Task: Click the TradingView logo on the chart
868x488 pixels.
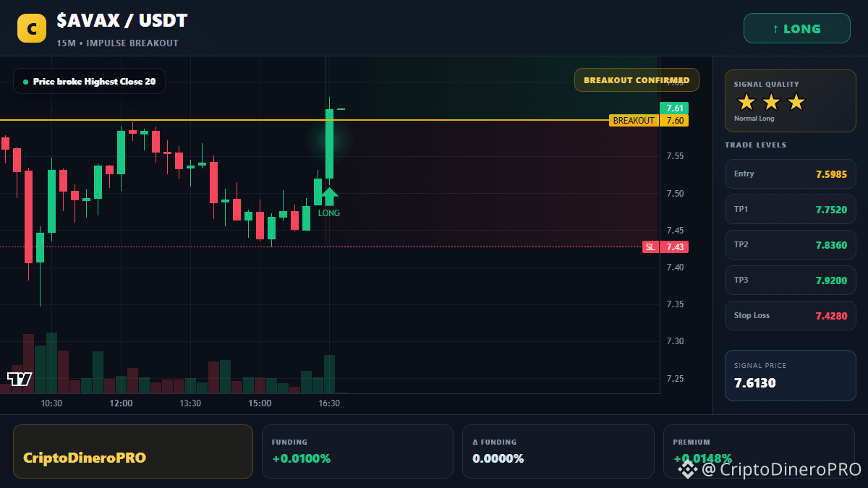Action: point(19,379)
